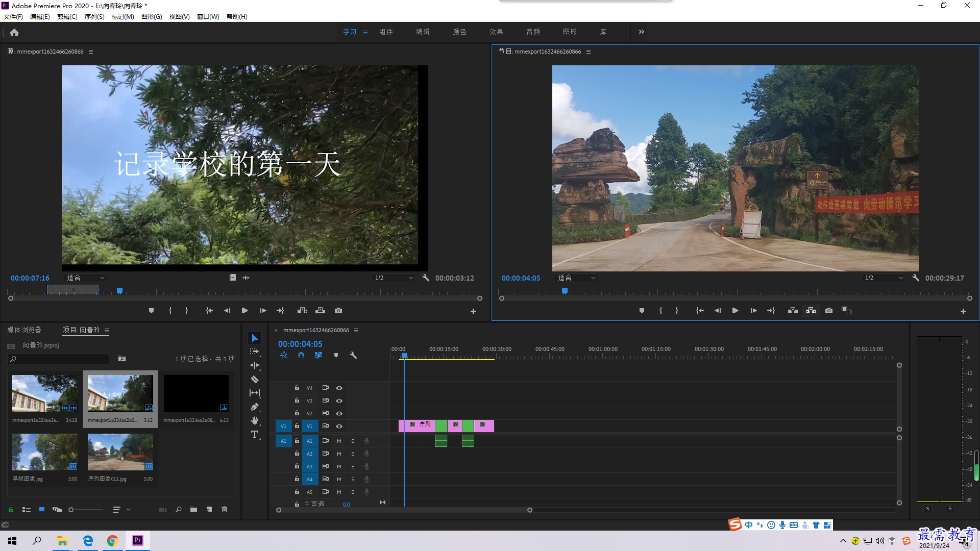Click Project panel thumbnail zoom slider

tap(86, 509)
